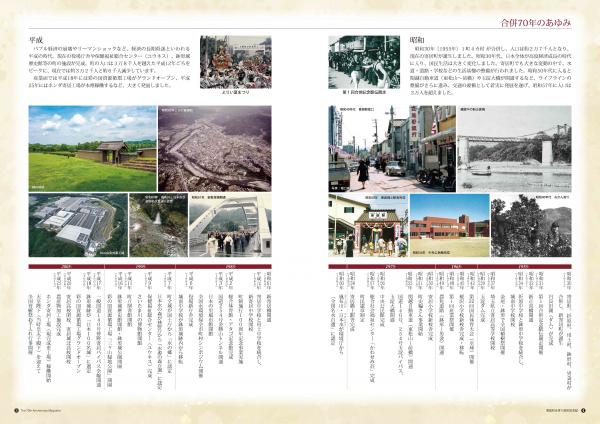Open the summer festival mikoshi photo
Viewport: 600px width, 424px height.
point(236,62)
